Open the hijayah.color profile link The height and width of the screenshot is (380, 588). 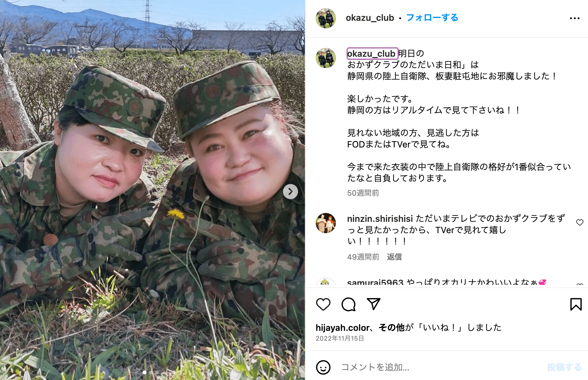(x=342, y=328)
